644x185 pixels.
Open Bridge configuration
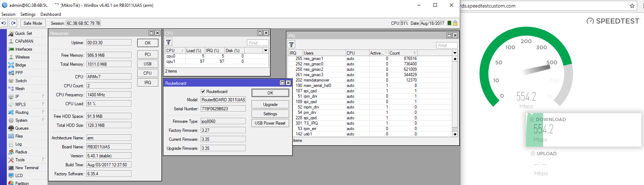pos(20,65)
